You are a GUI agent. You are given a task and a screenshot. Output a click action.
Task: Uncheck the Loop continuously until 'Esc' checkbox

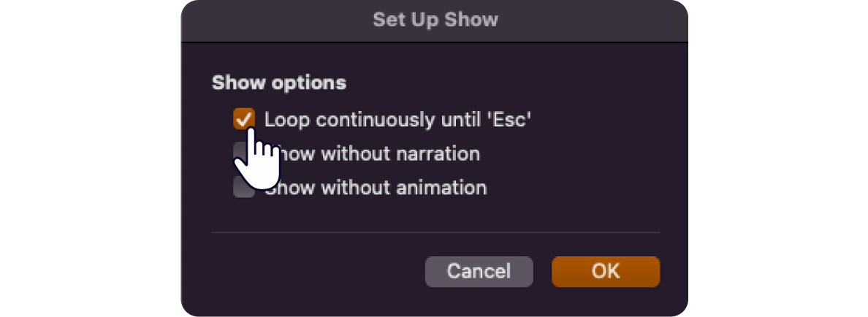(x=243, y=119)
